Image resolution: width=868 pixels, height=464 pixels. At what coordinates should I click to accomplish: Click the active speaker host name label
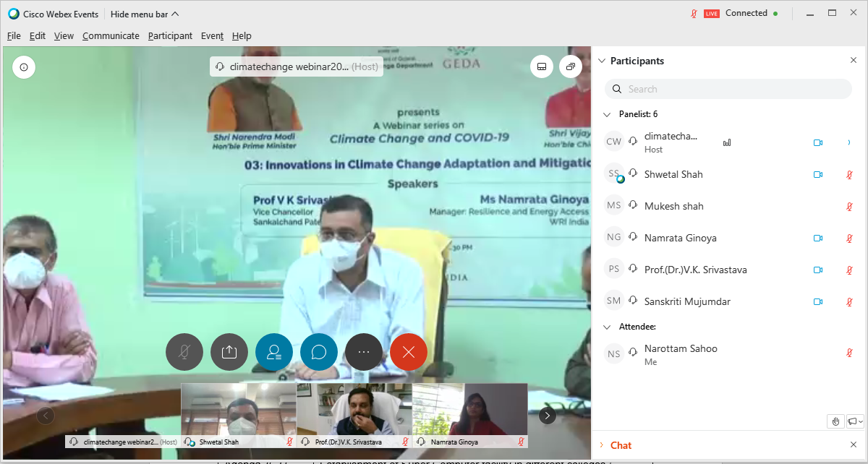click(x=297, y=66)
